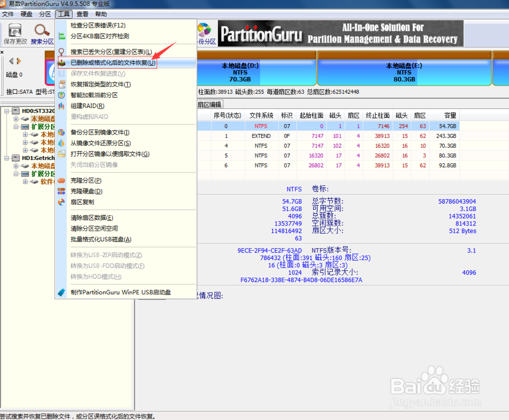This screenshot has width=509, height=420.
Task: Click the icon beside 克隆硬盘
Action: coord(62,191)
